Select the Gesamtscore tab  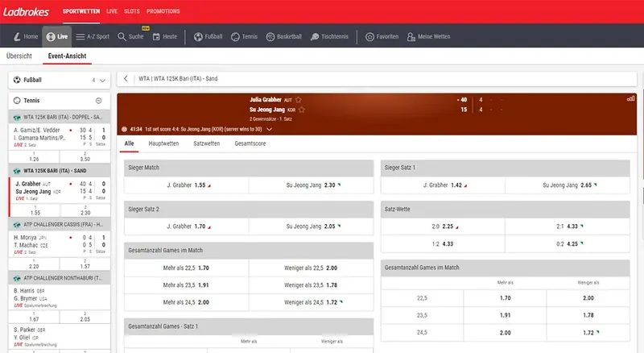250,143
